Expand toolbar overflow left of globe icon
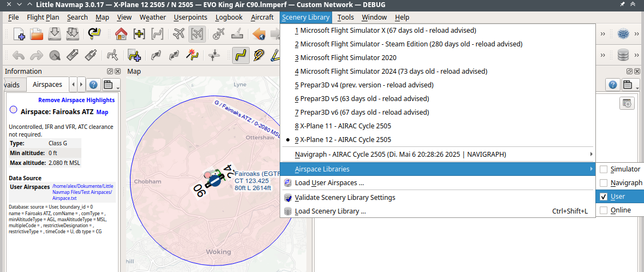The height and width of the screenshot is (272, 644). click(x=602, y=34)
